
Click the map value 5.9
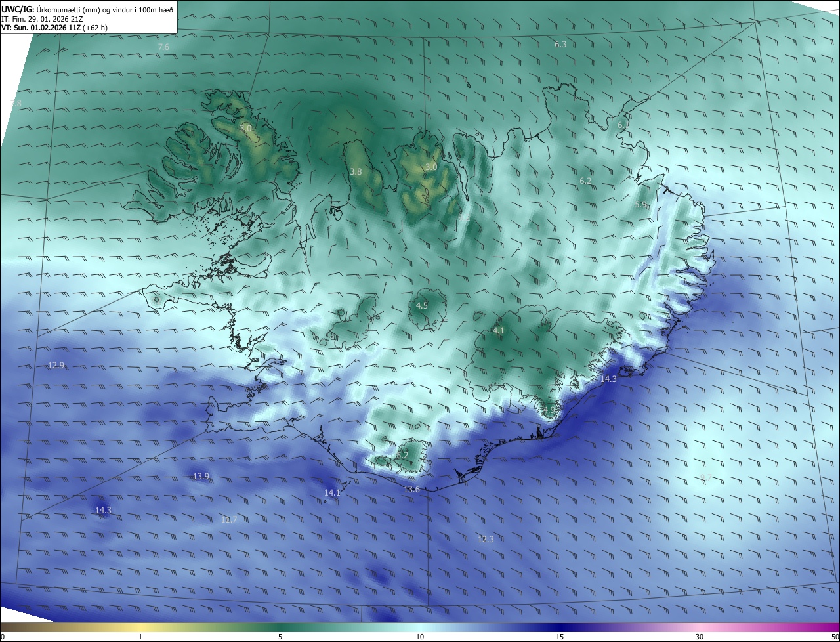pyautogui.click(x=640, y=205)
